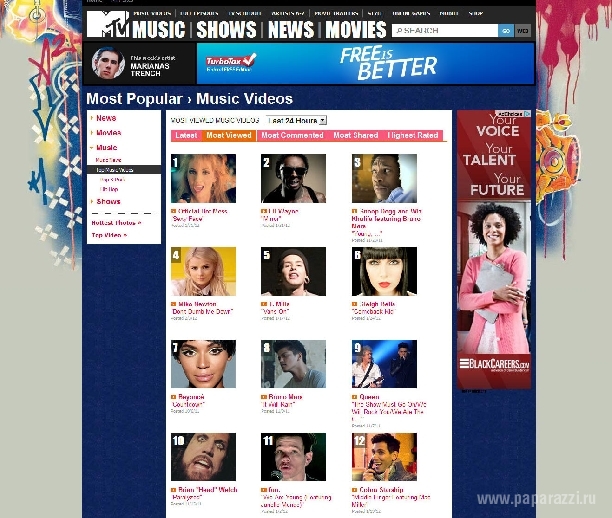
Task: Select the highlighted Top Music Videos sidebar item
Action: pos(124,170)
